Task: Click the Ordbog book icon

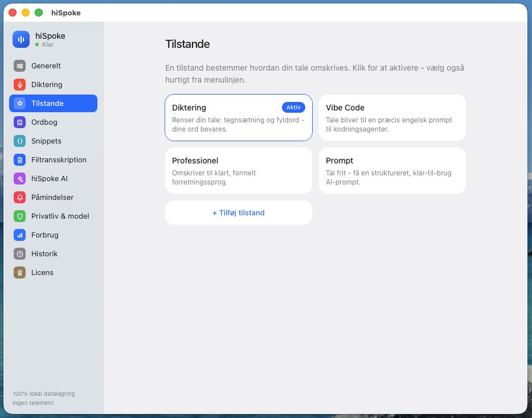Action: point(20,122)
